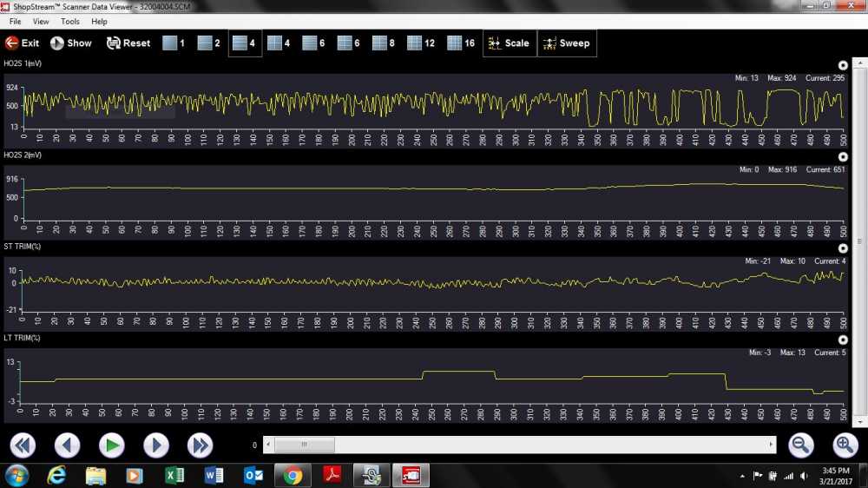Click the left arrow of position scrollbar
Viewport: 868px width, 488px height.
pos(268,445)
